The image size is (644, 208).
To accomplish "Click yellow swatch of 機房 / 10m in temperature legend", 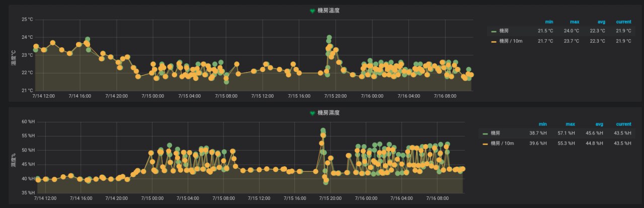I will (494, 41).
